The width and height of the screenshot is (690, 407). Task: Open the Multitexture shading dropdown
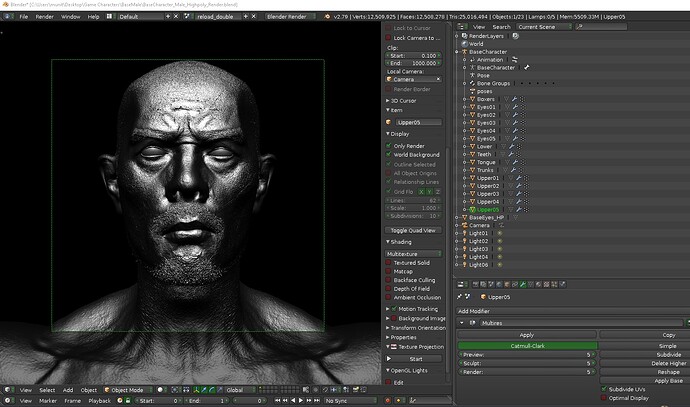pyautogui.click(x=413, y=254)
